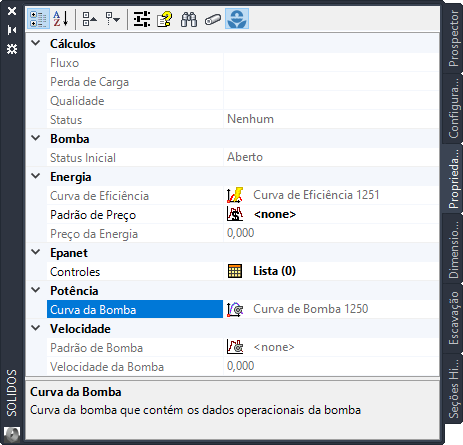The width and height of the screenshot is (463, 445).
Task: Click the Curva de Bomba 1250 value
Action: [311, 309]
